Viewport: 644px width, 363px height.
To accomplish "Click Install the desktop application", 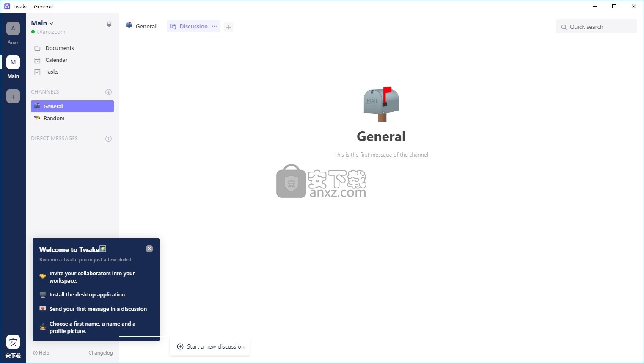I will [87, 295].
